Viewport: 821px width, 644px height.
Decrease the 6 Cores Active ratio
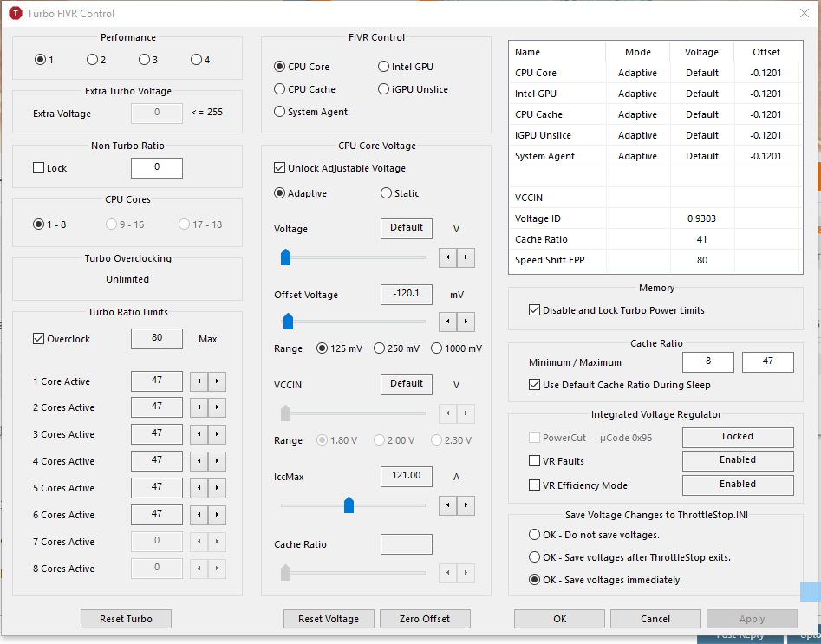click(199, 515)
